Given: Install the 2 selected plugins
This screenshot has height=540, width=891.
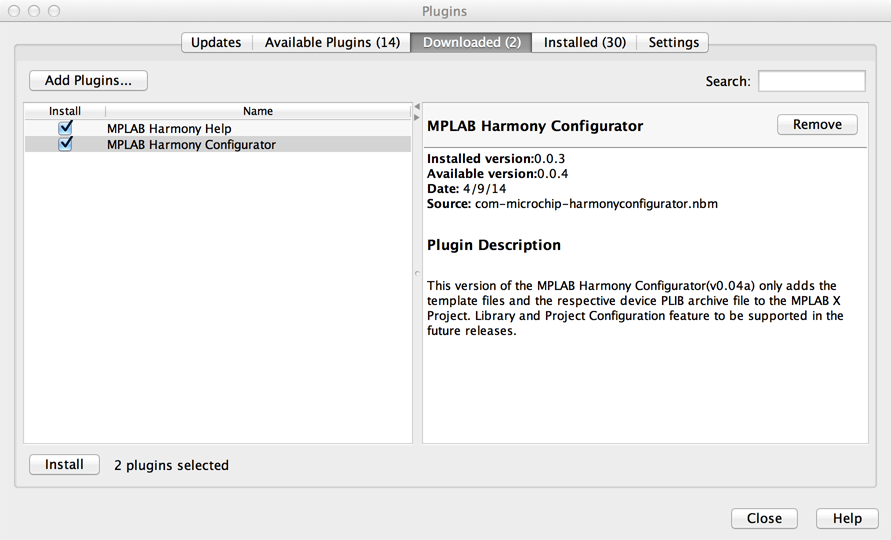Looking at the screenshot, I should coord(64,465).
